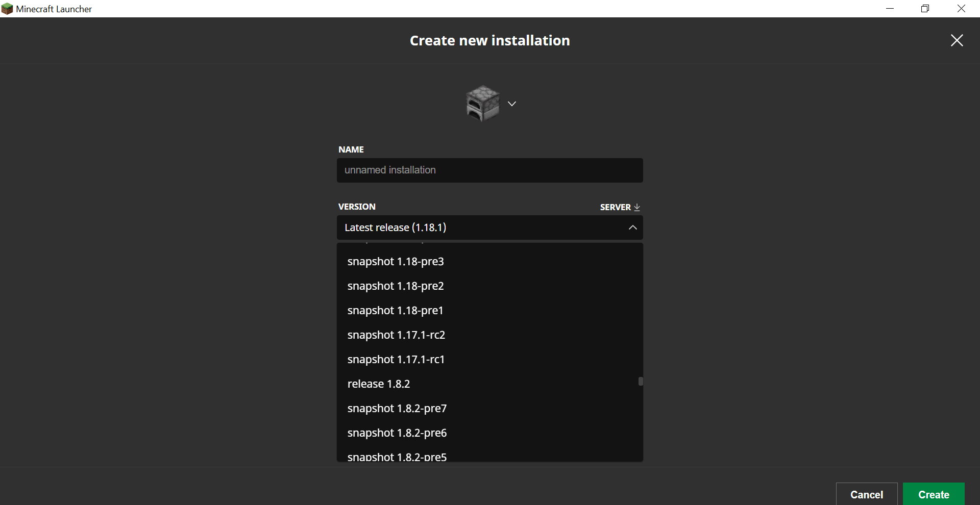Viewport: 980px width, 505px height.
Task: Click the green Create button
Action: 933,494
